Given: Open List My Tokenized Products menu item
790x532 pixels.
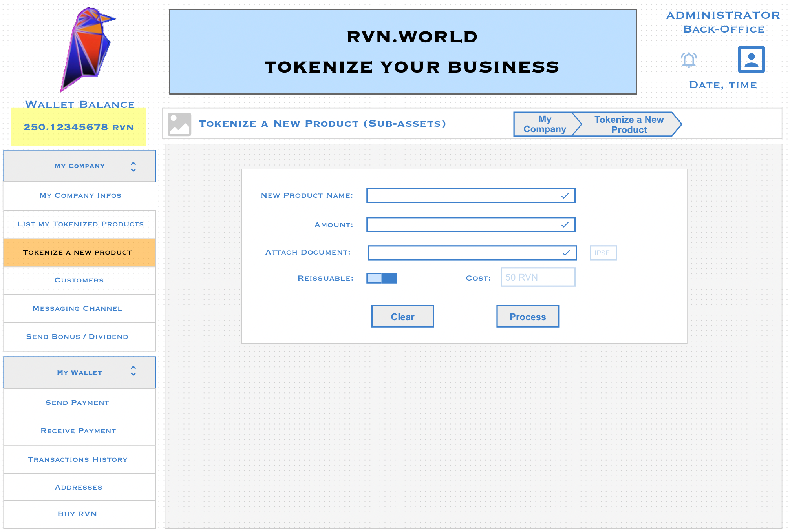Looking at the screenshot, I should 80,224.
